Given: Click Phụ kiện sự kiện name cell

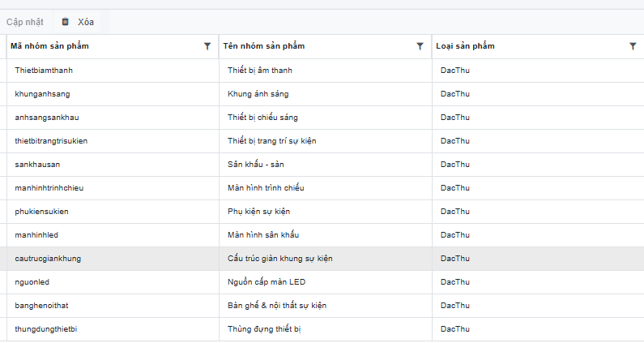Looking at the screenshot, I should click(x=259, y=212).
